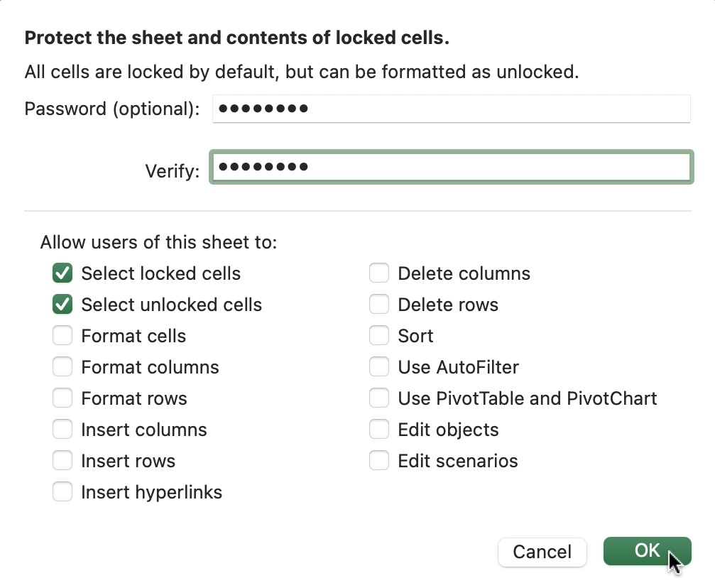Click the Select locked cells label
715x588 pixels.
(160, 273)
